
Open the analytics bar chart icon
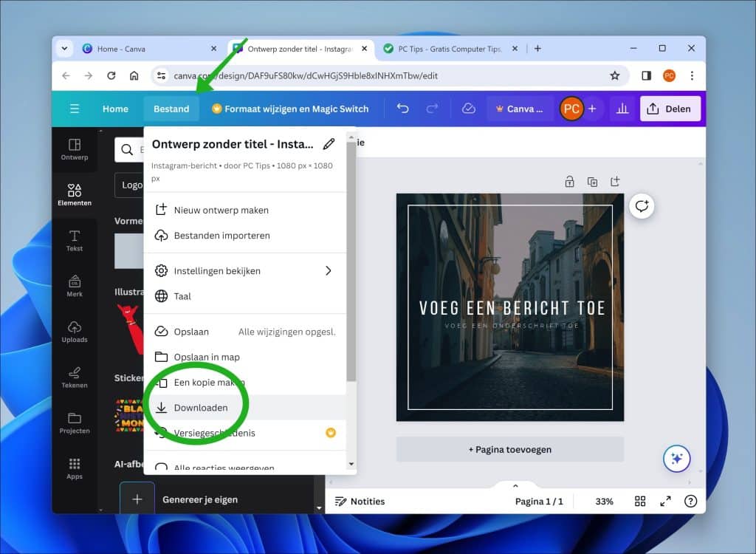click(x=622, y=109)
